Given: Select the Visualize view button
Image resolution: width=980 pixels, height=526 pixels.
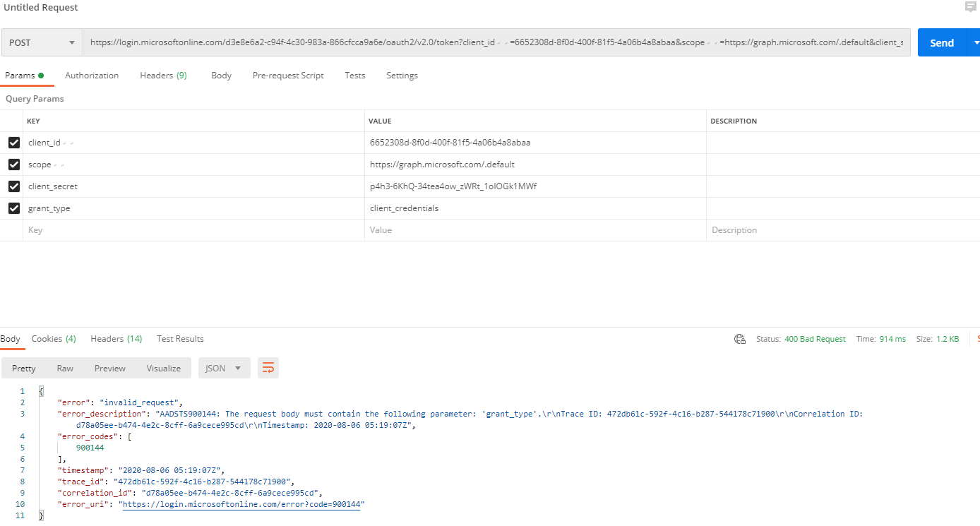Looking at the screenshot, I should (x=164, y=368).
